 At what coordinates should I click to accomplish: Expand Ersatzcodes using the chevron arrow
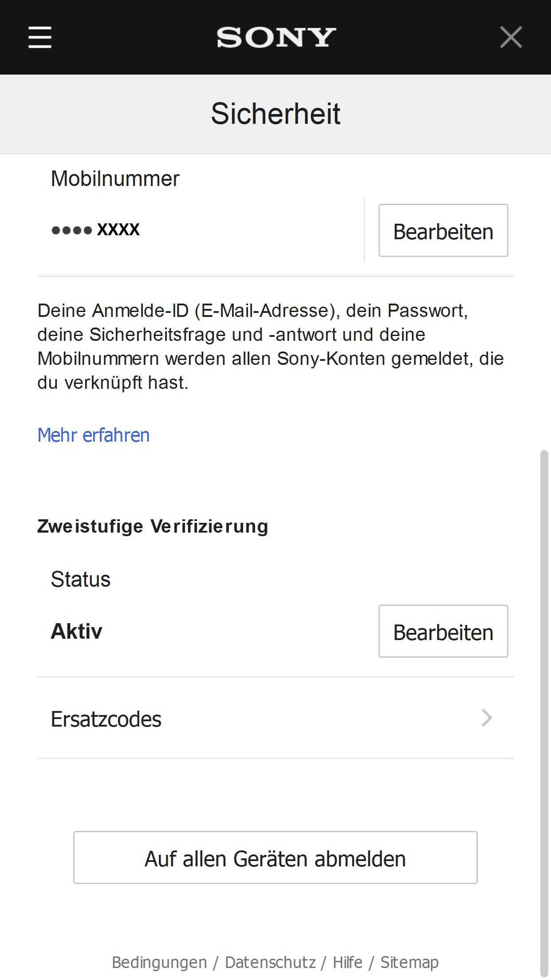pos(487,718)
